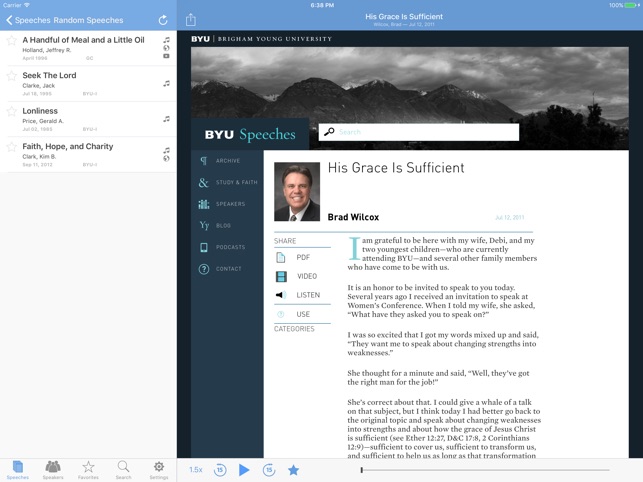
Task: Skip back 15 seconds
Action: [220, 469]
